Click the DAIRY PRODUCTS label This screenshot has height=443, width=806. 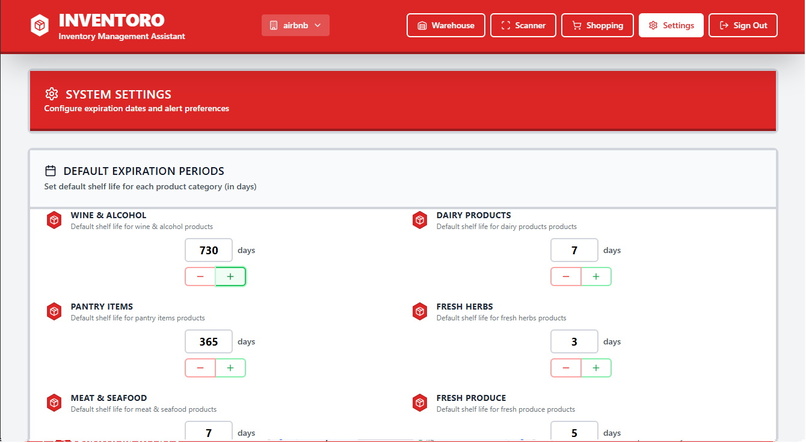click(x=473, y=215)
